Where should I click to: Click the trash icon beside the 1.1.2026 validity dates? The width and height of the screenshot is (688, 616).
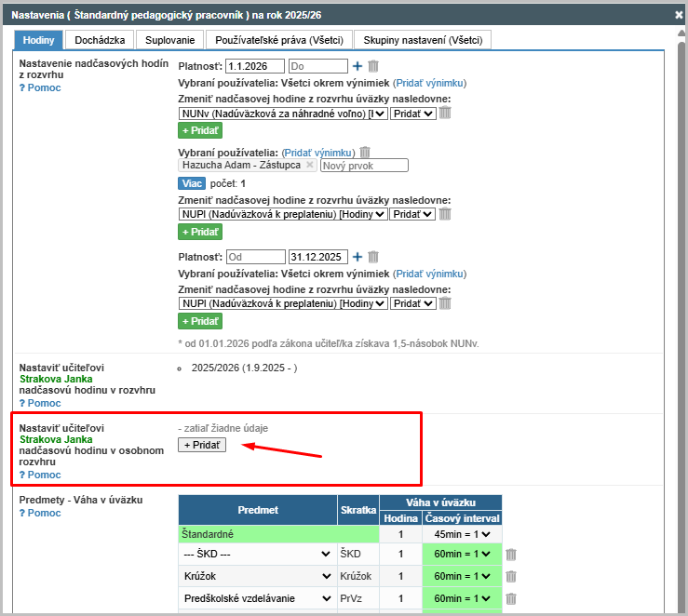(373, 66)
